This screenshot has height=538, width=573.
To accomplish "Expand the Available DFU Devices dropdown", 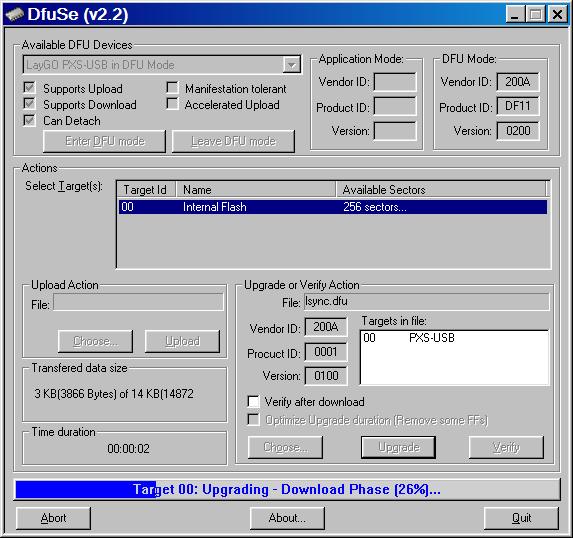I will [292, 65].
